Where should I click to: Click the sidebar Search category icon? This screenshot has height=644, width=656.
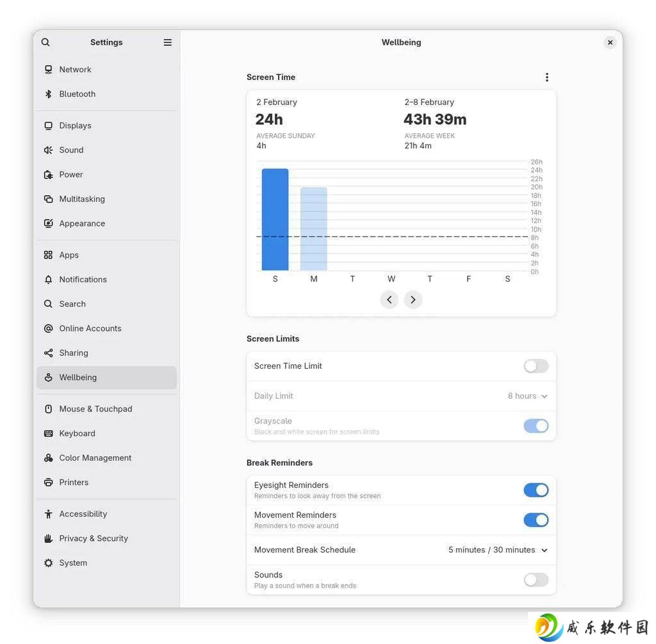[x=49, y=304]
